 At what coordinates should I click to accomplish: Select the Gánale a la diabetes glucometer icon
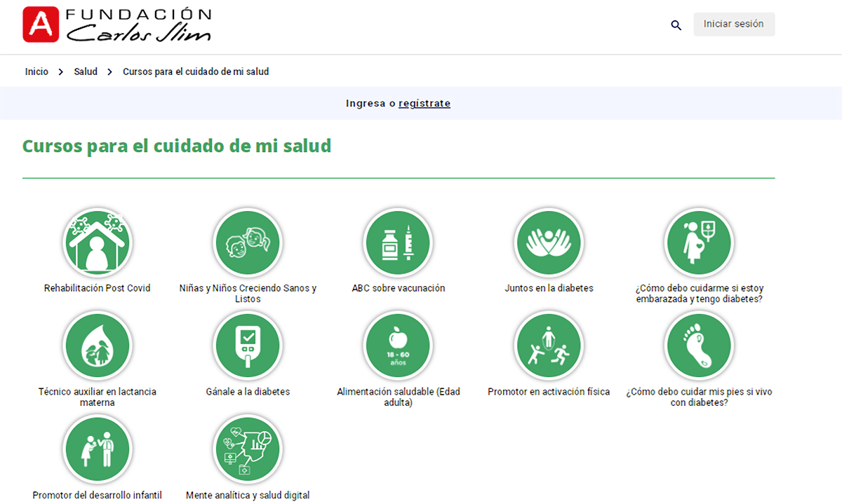[247, 346]
